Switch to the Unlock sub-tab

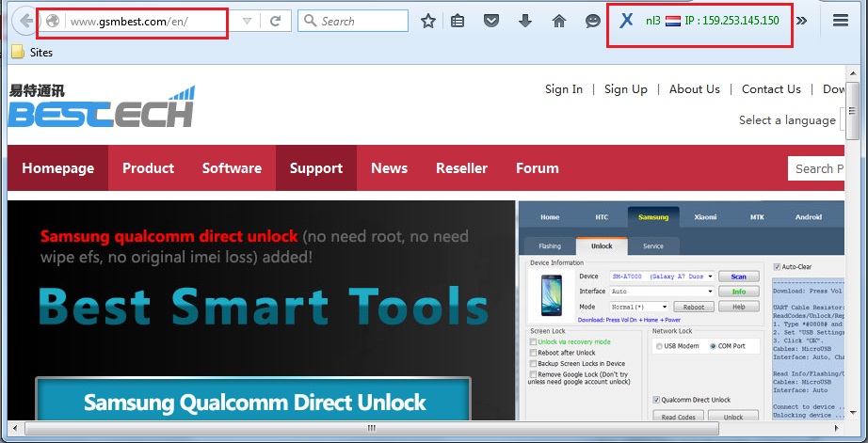coord(602,246)
